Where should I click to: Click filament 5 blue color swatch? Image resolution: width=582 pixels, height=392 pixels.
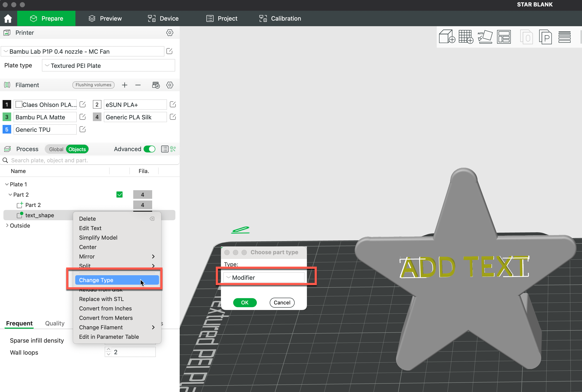click(7, 129)
